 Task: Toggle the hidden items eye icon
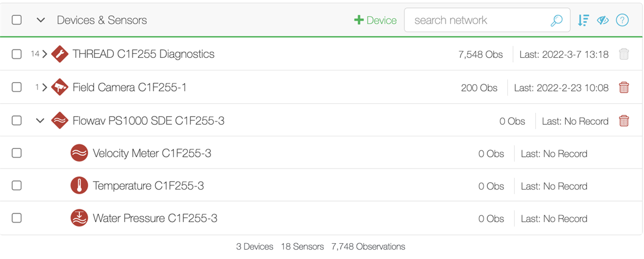(602, 21)
